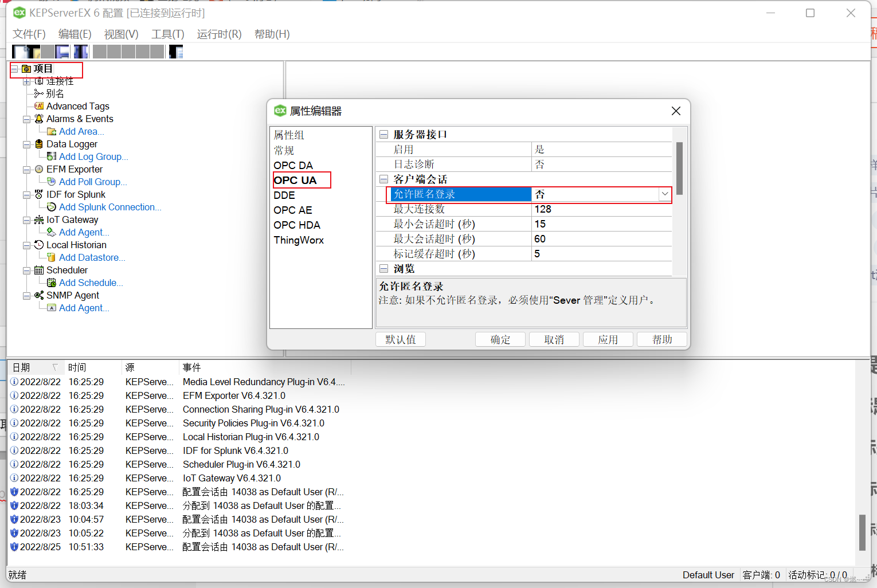Click the EFM Exporter icon
Viewport: 877px width, 588px height.
click(x=39, y=169)
